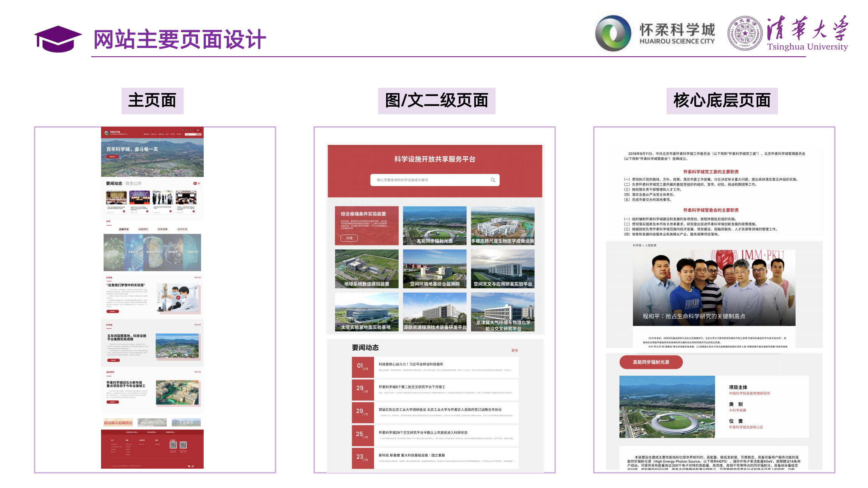This screenshot has height=488, width=868.
Task: Click the magnifier search icon on the service platform
Action: point(493,180)
